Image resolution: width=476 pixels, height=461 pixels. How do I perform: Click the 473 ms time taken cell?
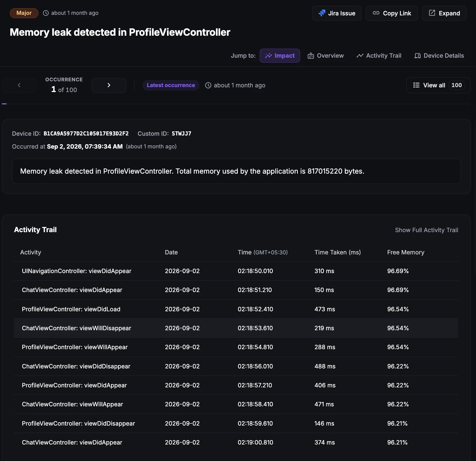pyautogui.click(x=325, y=309)
